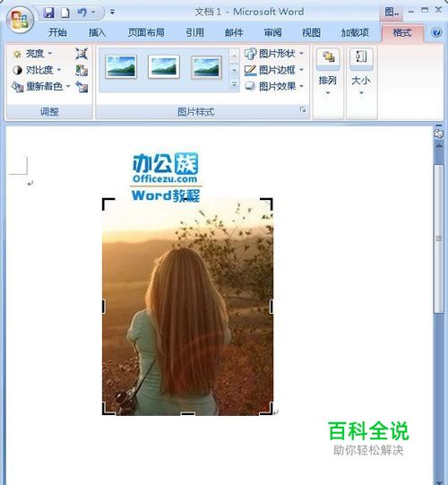
Task: Click the scrollbar up arrow
Action: (x=439, y=145)
